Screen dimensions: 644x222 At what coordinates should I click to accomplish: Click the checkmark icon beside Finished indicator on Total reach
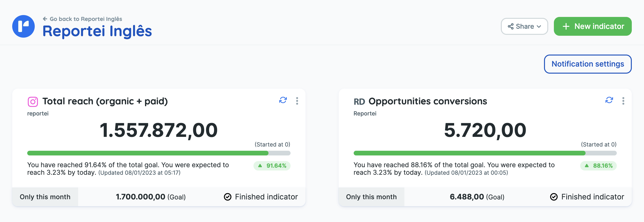(x=227, y=197)
